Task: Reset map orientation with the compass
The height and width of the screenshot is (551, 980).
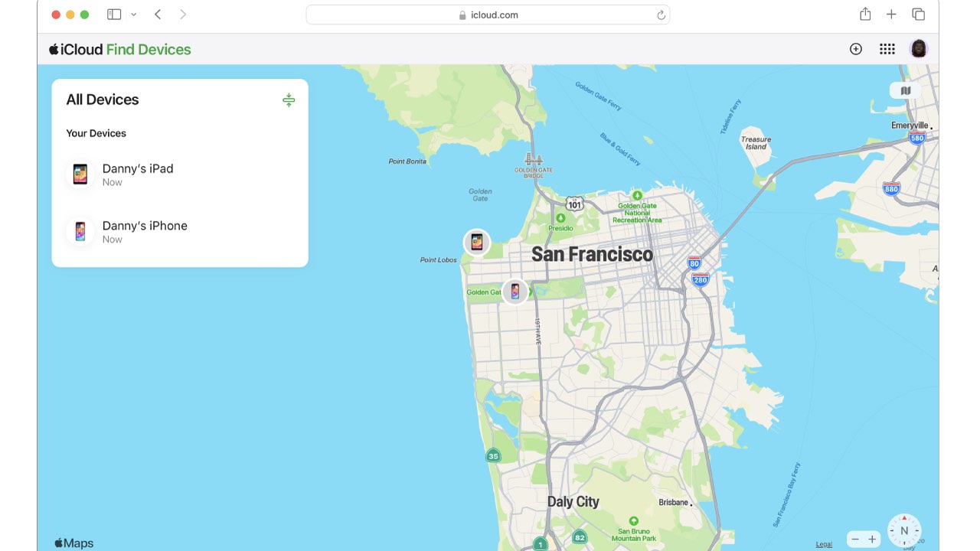Action: point(904,530)
